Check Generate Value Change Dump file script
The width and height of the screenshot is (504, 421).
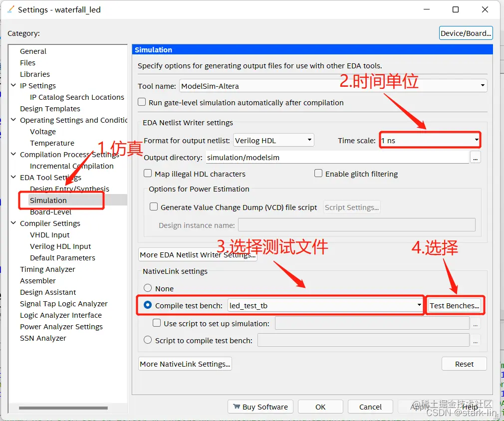tap(154, 207)
